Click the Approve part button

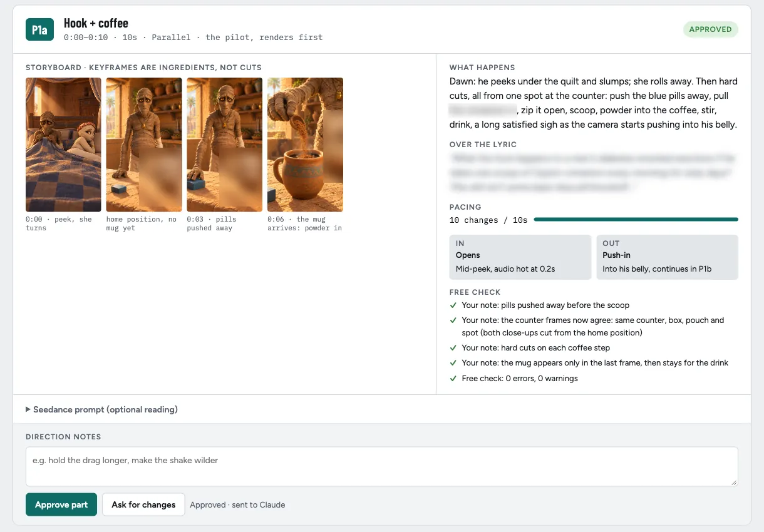61,504
